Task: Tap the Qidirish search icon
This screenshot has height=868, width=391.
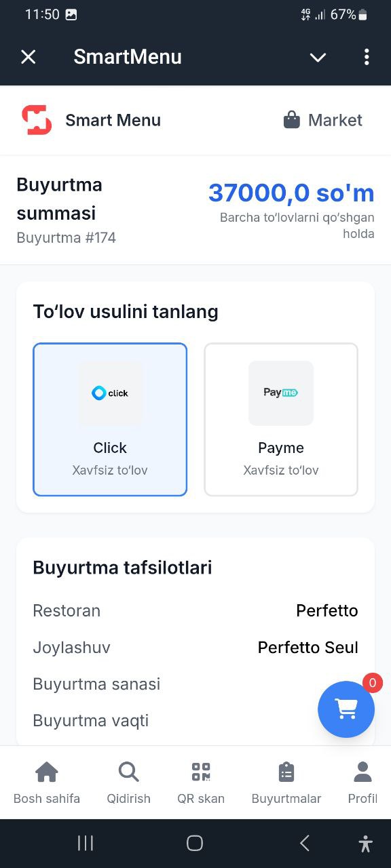Action: click(128, 770)
